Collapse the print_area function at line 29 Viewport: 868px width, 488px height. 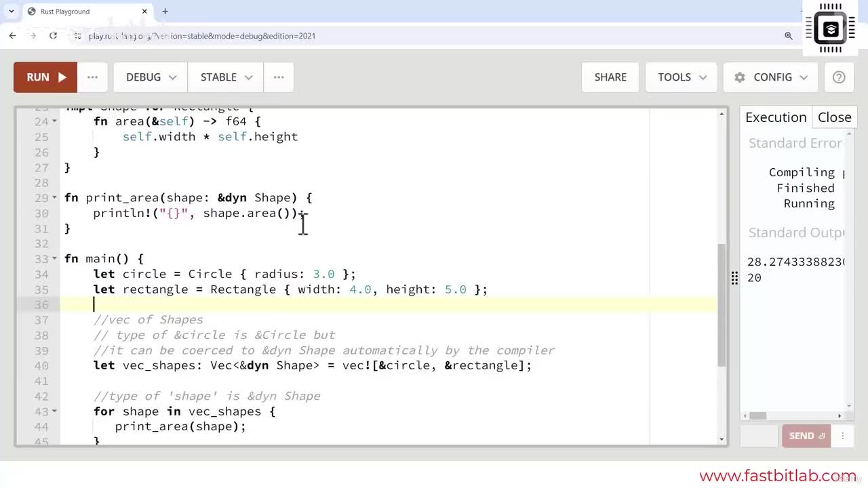55,198
